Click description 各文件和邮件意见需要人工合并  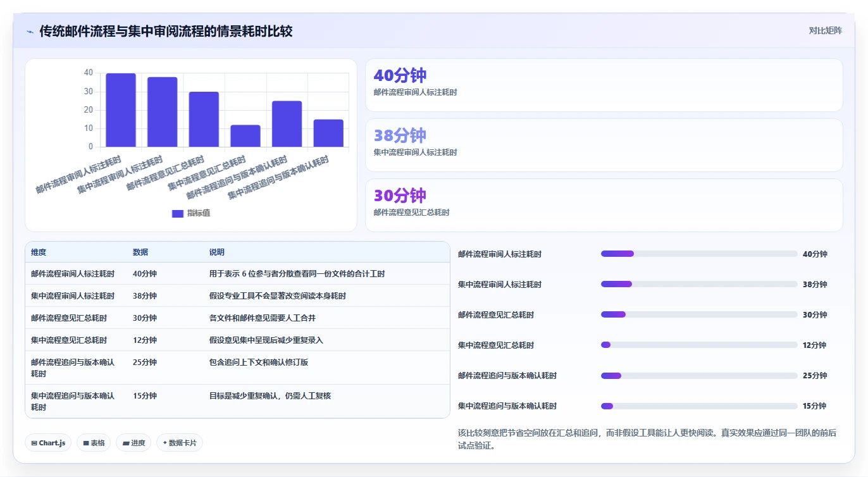tap(263, 318)
